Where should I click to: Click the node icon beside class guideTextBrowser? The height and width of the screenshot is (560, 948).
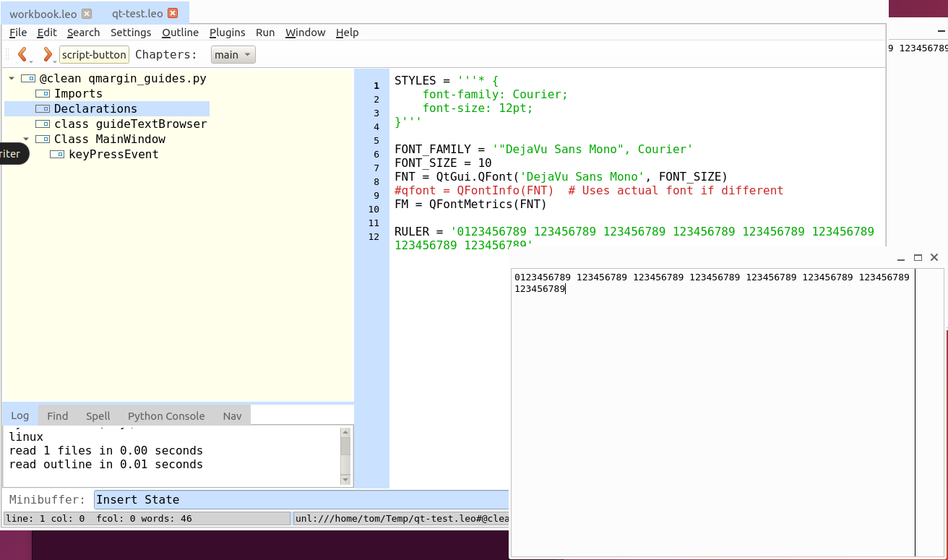coord(42,124)
